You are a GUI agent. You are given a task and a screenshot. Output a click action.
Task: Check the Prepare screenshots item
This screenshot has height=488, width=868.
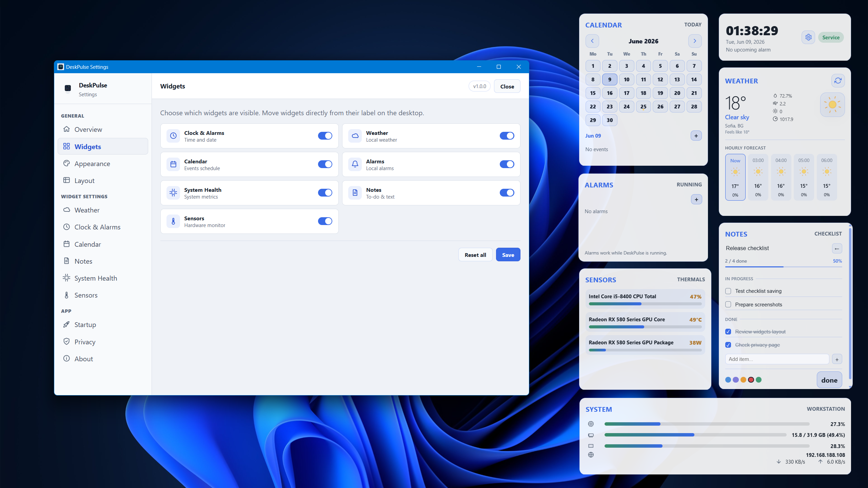[728, 305]
